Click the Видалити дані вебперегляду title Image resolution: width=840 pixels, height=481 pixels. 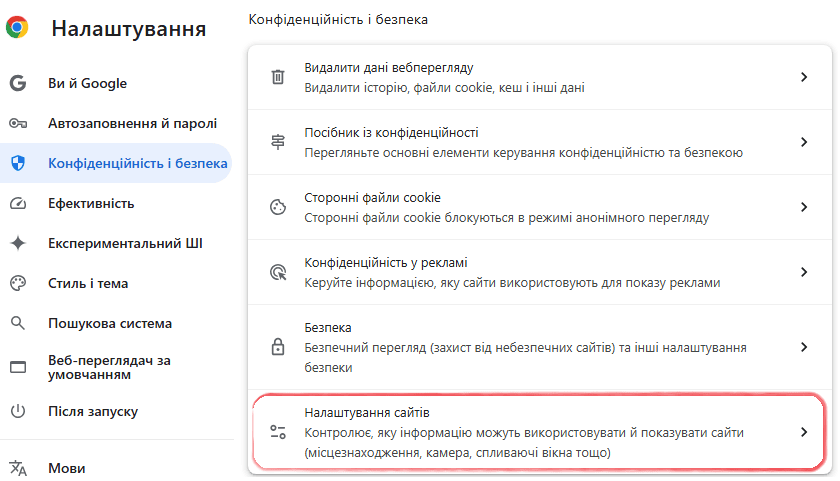[389, 67]
